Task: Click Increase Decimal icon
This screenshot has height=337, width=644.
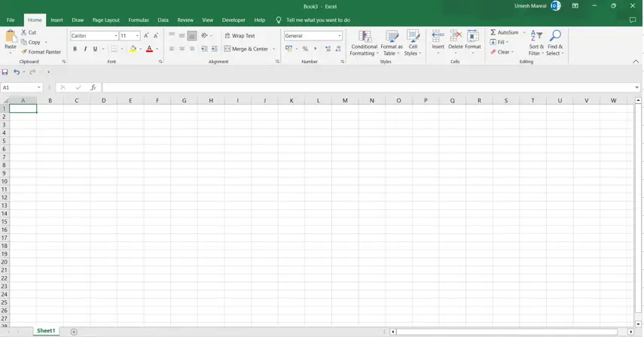Action: click(x=328, y=49)
